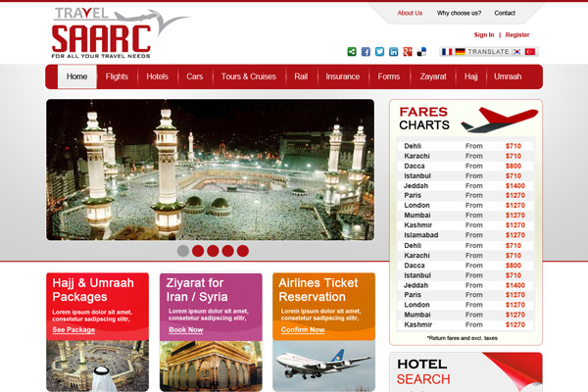Click the airplane photo thumbnail
The height and width of the screenshot is (392, 588).
324,367
